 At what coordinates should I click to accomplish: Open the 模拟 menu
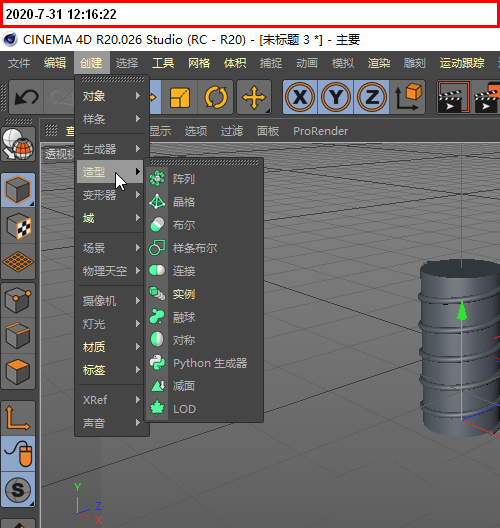[343, 63]
